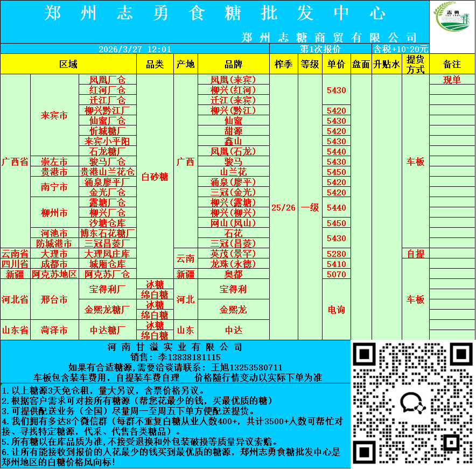
Task: Click the 单价 column header
Action: [337, 64]
